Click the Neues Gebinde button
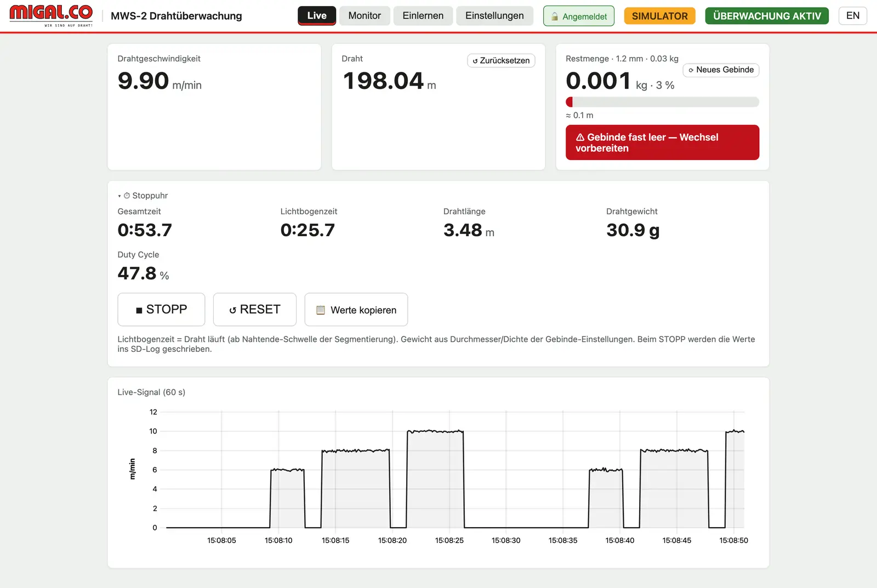 tap(721, 70)
